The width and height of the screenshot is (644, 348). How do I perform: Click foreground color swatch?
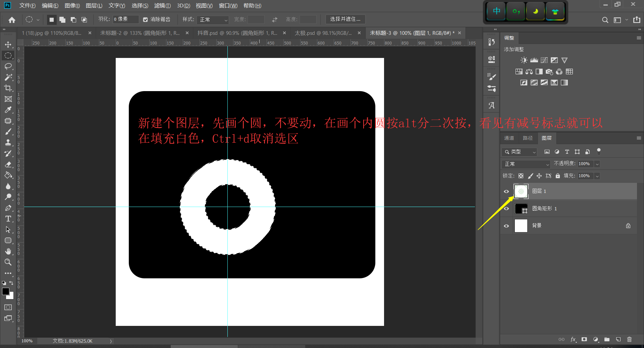point(5,291)
